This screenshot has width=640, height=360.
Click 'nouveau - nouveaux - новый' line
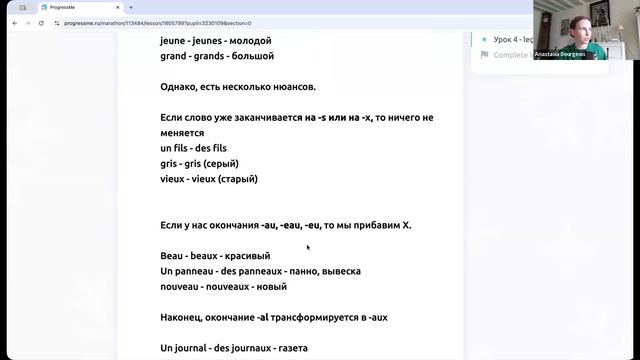[x=224, y=287]
